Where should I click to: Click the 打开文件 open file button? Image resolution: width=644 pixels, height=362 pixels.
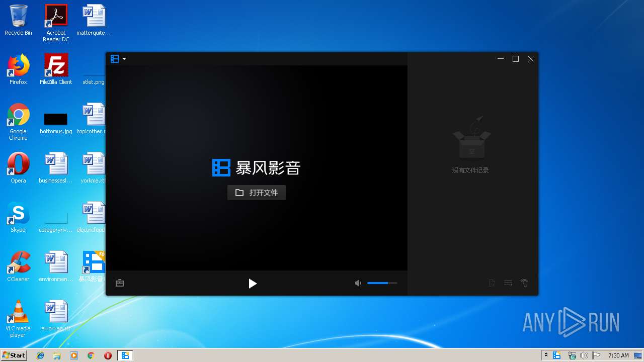(x=257, y=193)
